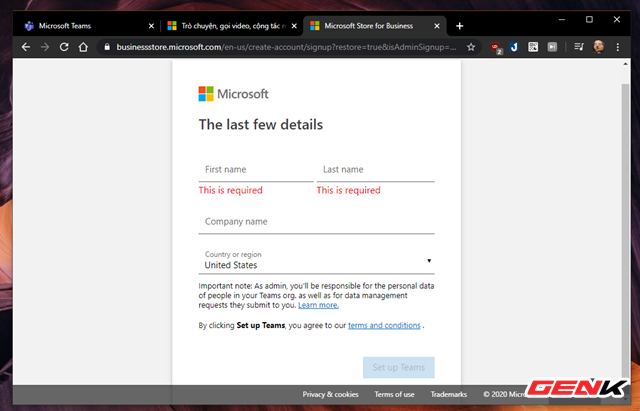This screenshot has height=411, width=640.
Task: Reload the page with the refresh icon
Action: click(64, 46)
